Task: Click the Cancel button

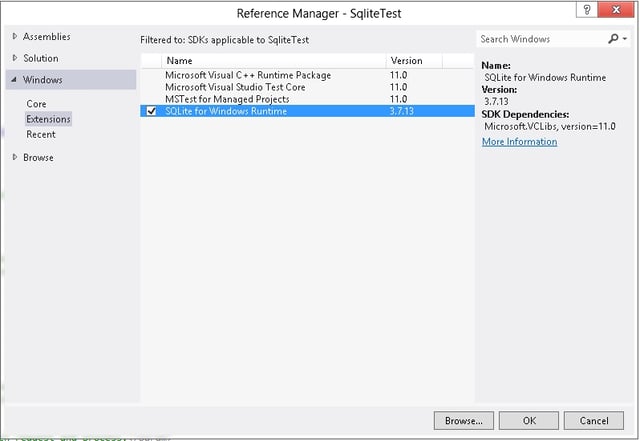Action: click(594, 421)
